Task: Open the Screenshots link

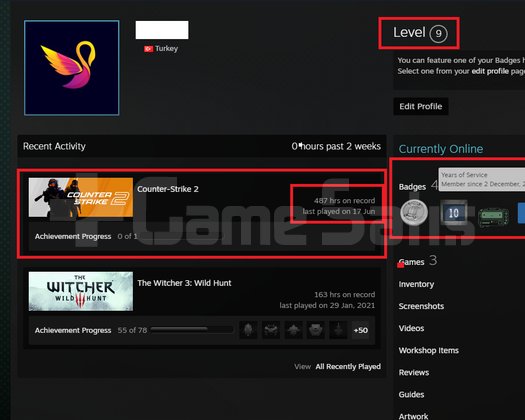Action: 421,306
